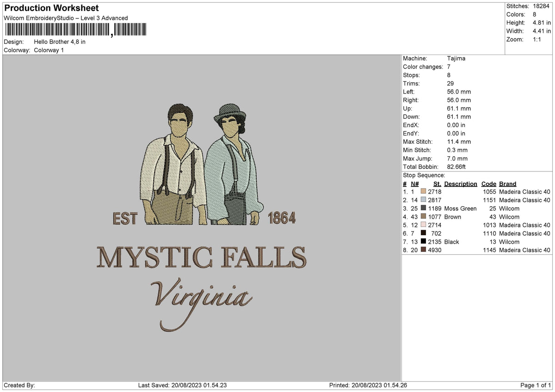555x392 pixels.
Task: Click the Height value 4.81 in
Action: pos(542,23)
